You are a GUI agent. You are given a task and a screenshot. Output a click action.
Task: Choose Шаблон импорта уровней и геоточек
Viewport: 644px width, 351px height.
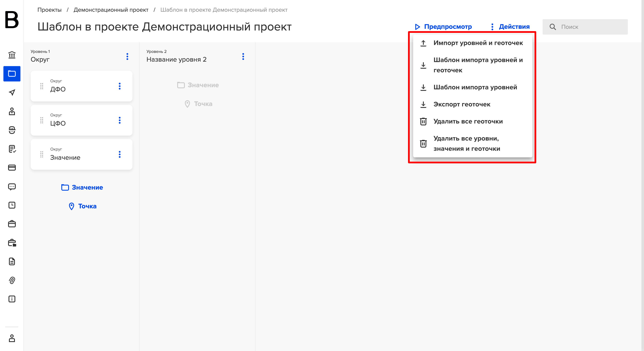click(473, 65)
